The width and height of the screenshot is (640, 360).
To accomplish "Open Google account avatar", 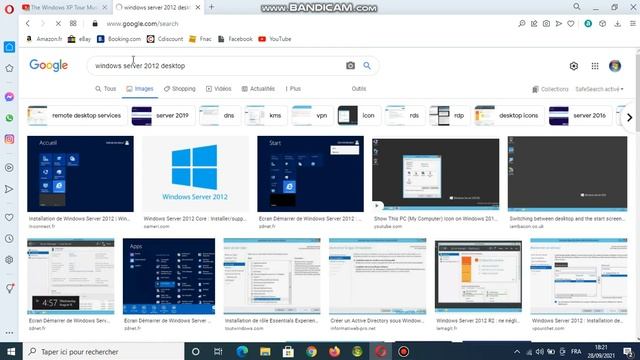I will coord(615,66).
